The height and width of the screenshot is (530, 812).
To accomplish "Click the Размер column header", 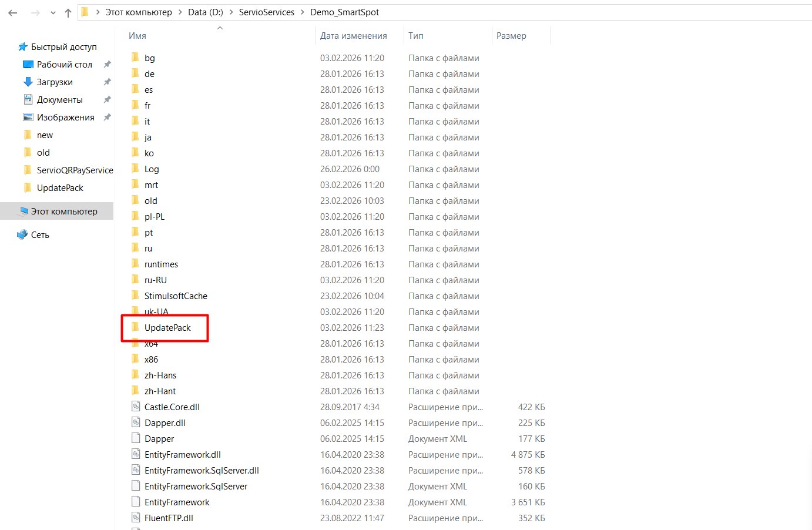I will coord(511,36).
